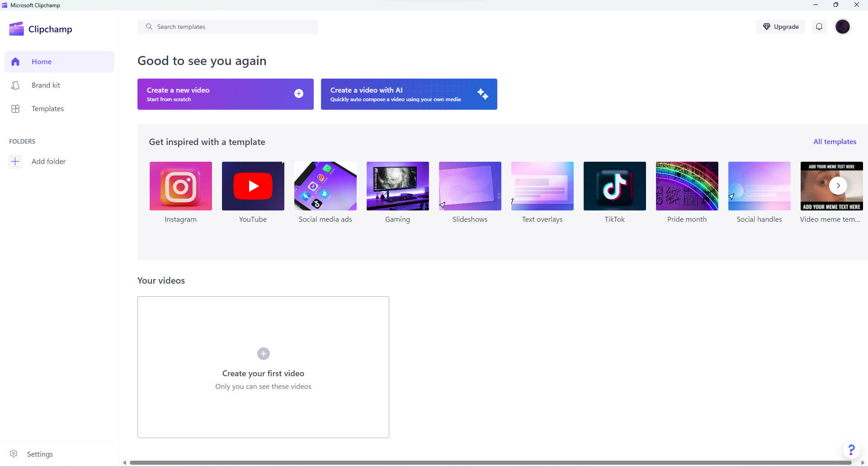Viewport: 868px width, 467px height.
Task: Click Create a new video
Action: (x=226, y=94)
